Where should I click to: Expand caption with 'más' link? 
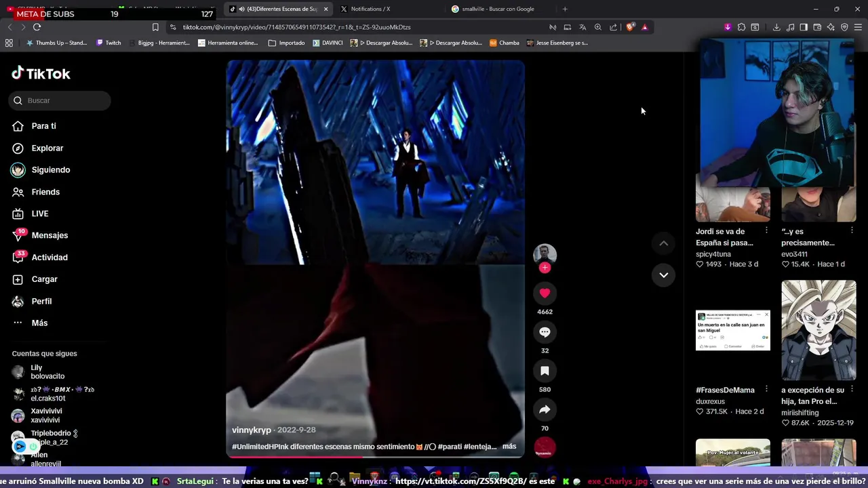click(x=509, y=447)
